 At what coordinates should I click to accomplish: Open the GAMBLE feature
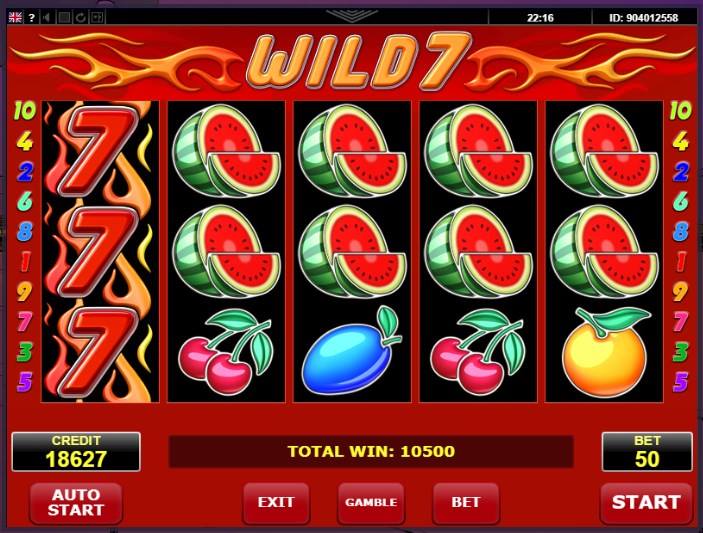371,503
